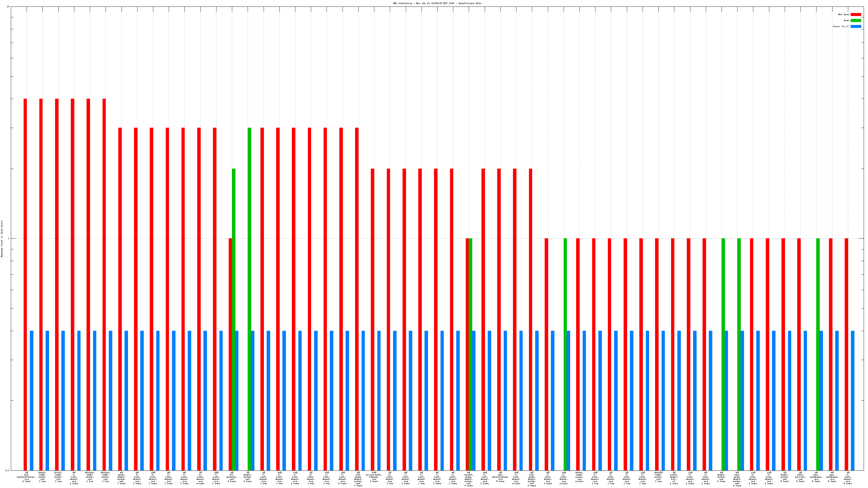Click the RBL Statistics chart title
868x488 pixels.
(x=437, y=3)
